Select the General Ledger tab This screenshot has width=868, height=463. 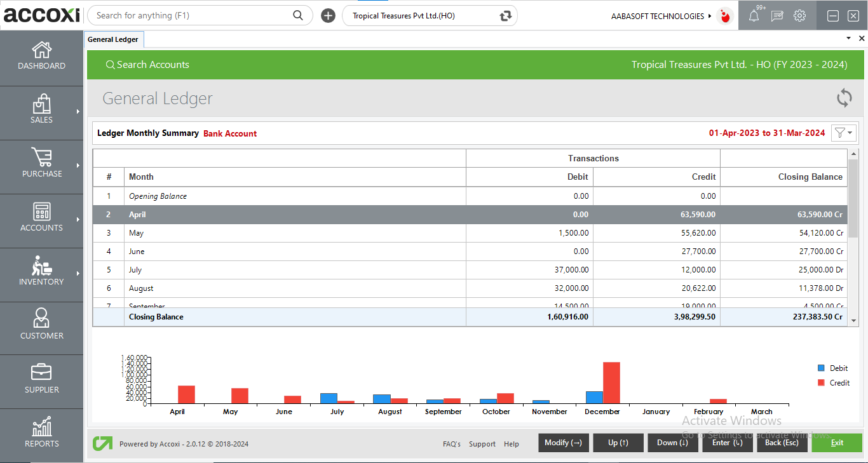point(113,39)
